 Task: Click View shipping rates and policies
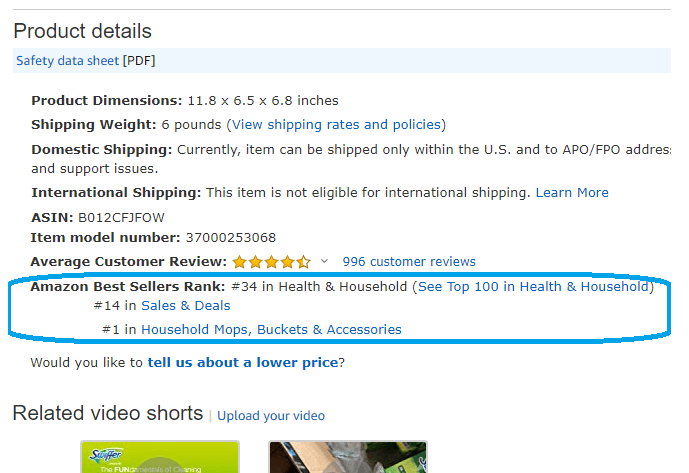pos(336,125)
